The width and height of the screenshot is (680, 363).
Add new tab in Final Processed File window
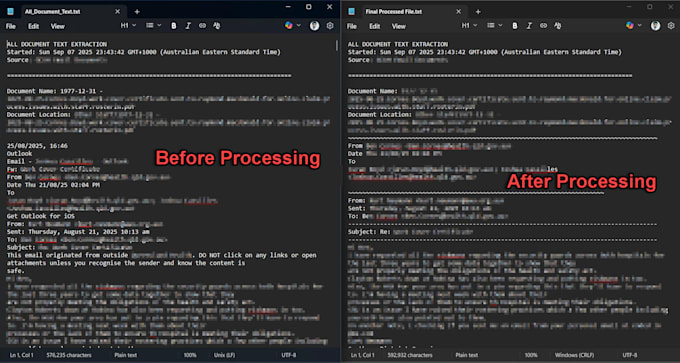478,12
